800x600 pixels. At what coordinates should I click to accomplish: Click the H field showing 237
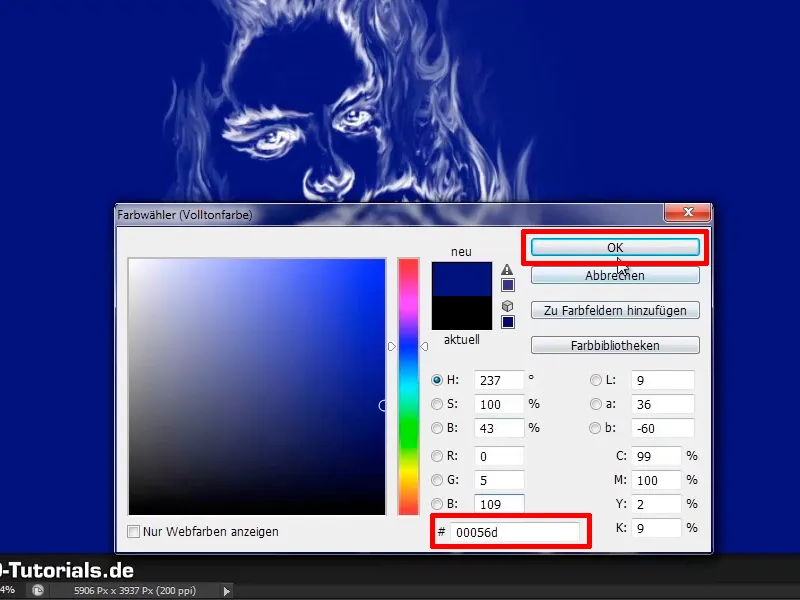click(499, 380)
